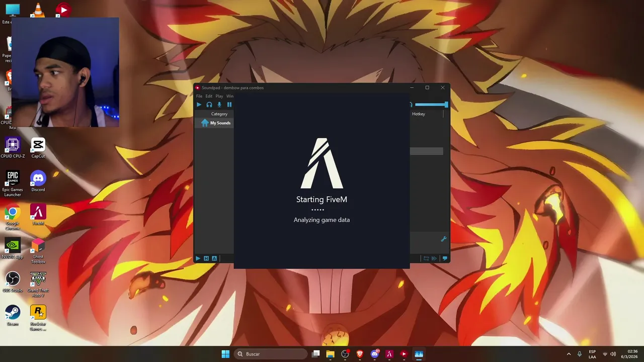Open ESP LAA keyboard language switcher
Screen dimensions: 644x362
[592, 354]
